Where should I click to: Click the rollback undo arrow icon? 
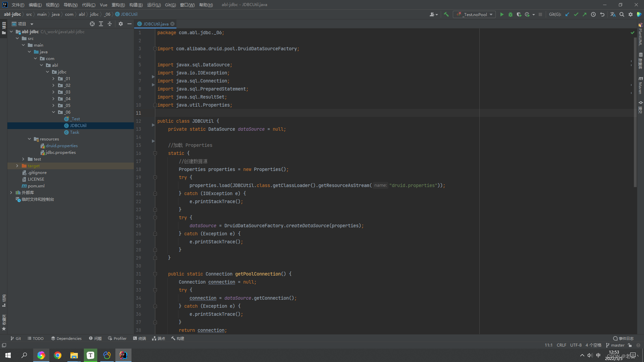click(602, 14)
